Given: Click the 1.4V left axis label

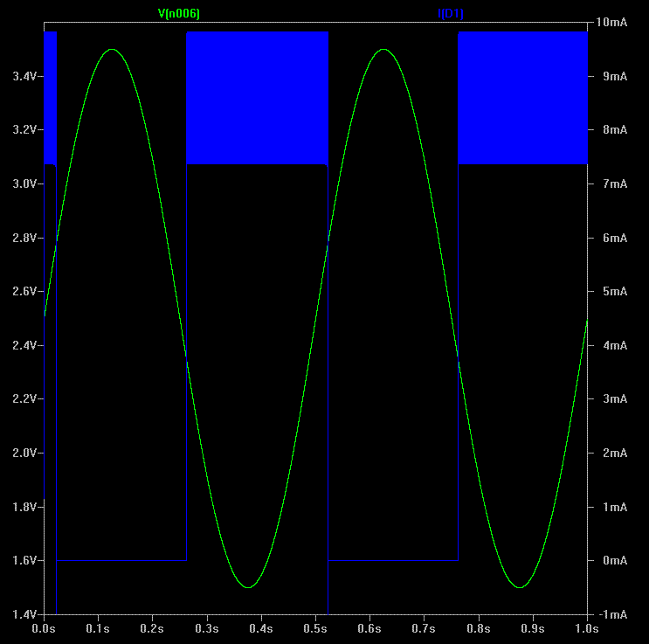Looking at the screenshot, I should pyautogui.click(x=24, y=615).
